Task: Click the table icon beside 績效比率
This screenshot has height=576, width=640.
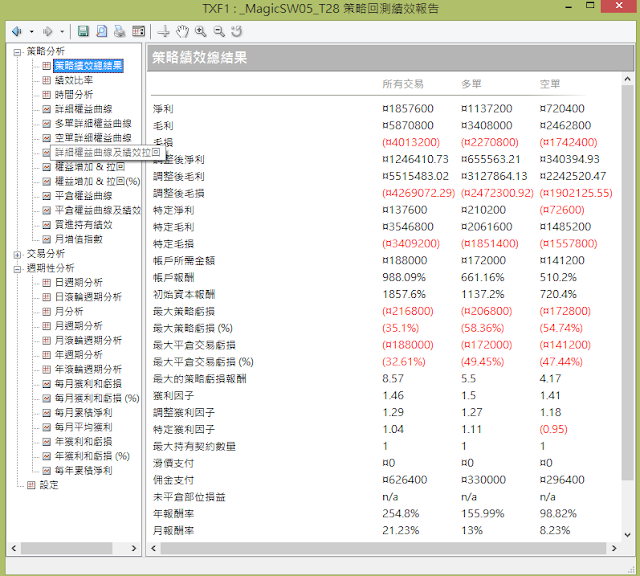Action: tap(47, 80)
